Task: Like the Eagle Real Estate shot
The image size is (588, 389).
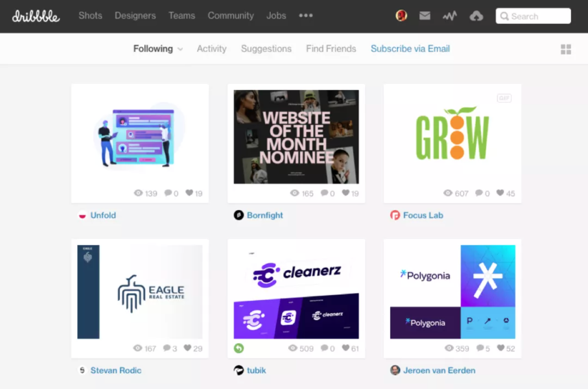Action: pyautogui.click(x=187, y=348)
